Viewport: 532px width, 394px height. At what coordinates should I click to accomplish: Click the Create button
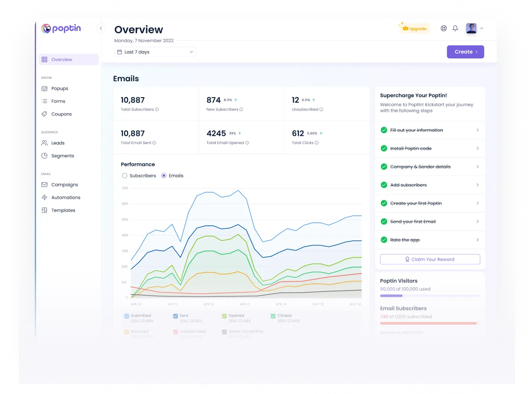(x=465, y=52)
